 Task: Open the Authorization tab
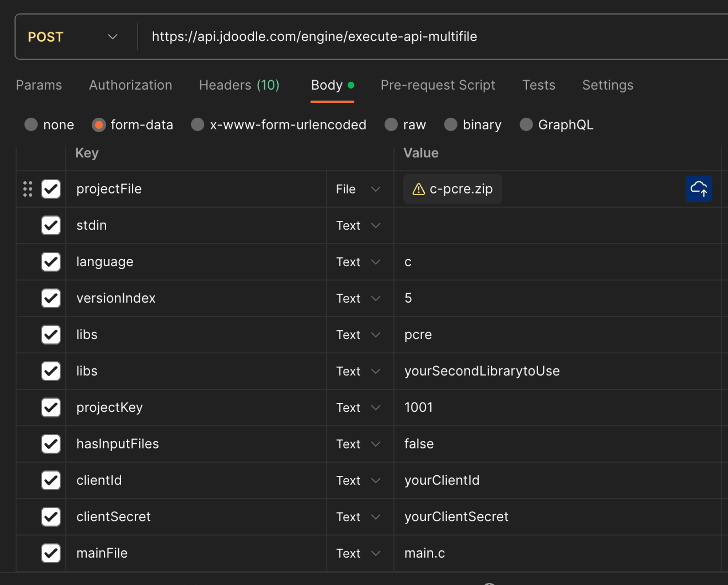(x=130, y=85)
